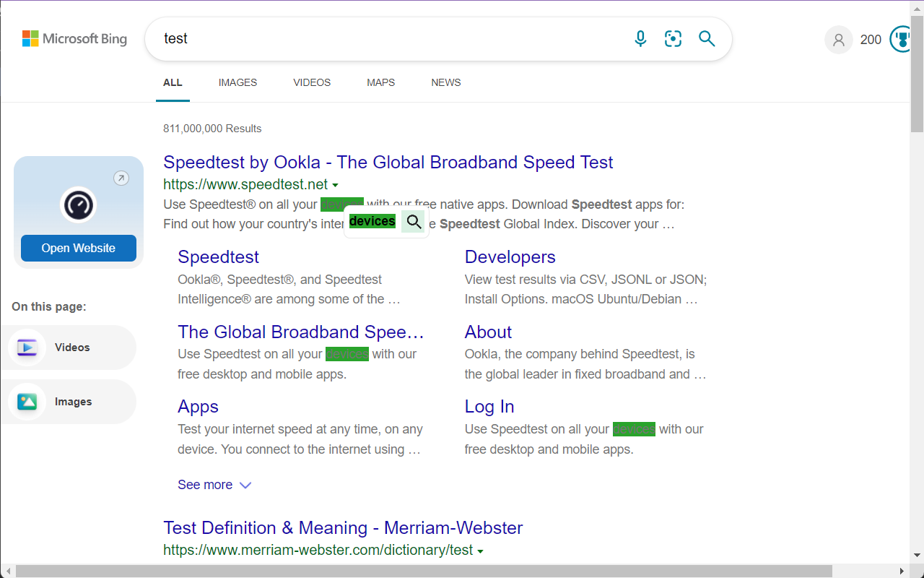924x578 pixels.
Task: Search the highlighted word via popup magnifier
Action: pos(414,222)
